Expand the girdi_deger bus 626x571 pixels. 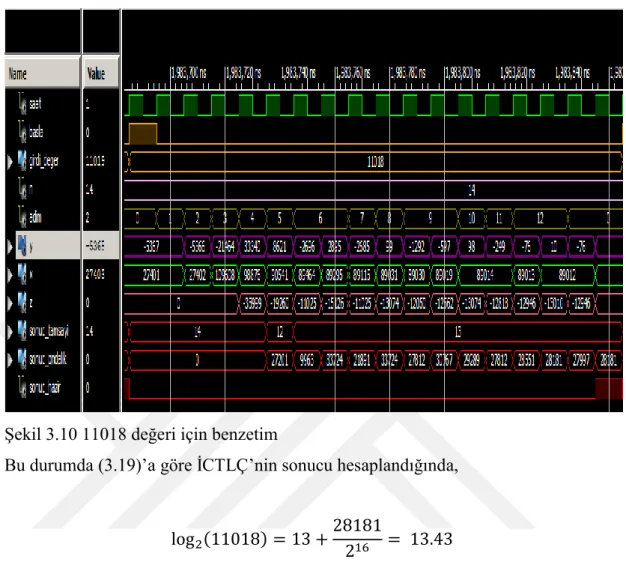click(10, 162)
